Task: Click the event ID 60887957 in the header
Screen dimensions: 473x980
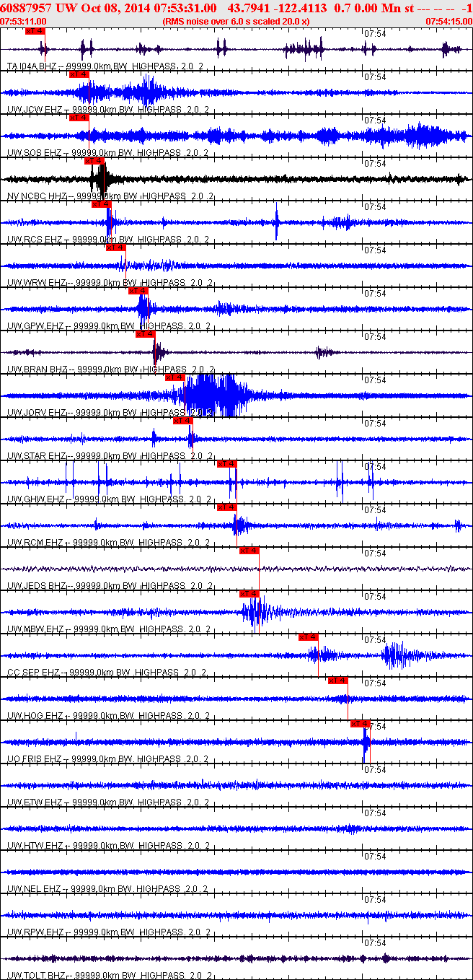Action: [x=25, y=7]
